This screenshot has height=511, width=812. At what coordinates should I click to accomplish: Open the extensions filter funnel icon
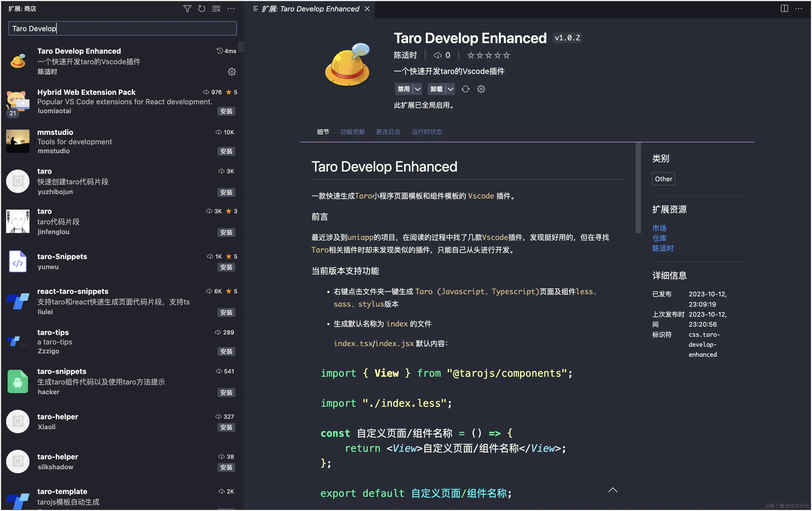pyautogui.click(x=187, y=8)
